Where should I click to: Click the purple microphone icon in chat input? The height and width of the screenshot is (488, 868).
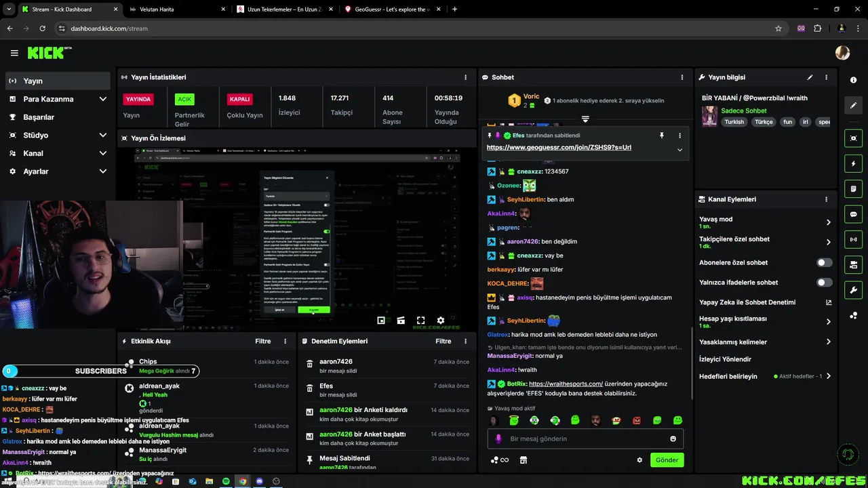click(498, 439)
